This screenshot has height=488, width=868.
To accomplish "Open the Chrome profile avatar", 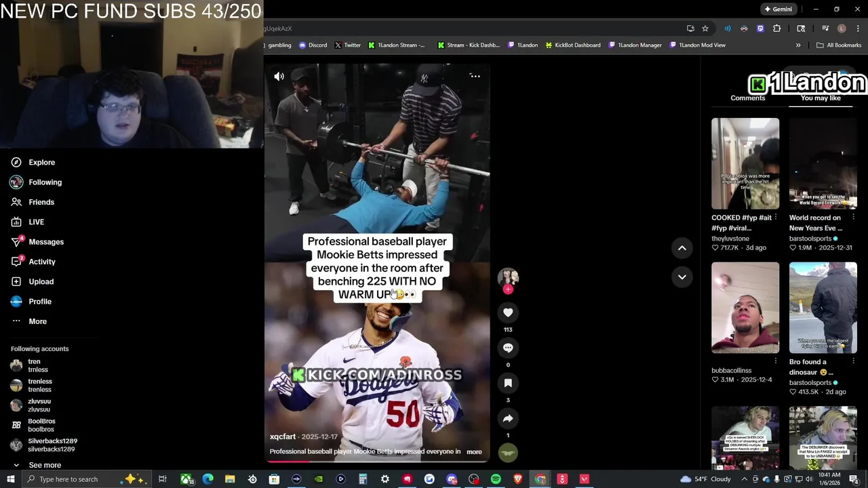I will pos(842,28).
